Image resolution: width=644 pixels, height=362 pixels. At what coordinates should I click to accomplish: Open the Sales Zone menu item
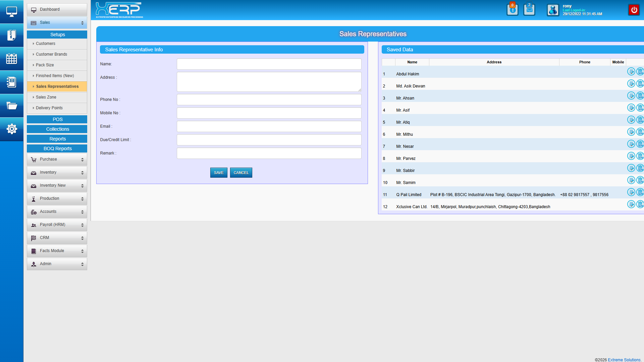click(46, 97)
